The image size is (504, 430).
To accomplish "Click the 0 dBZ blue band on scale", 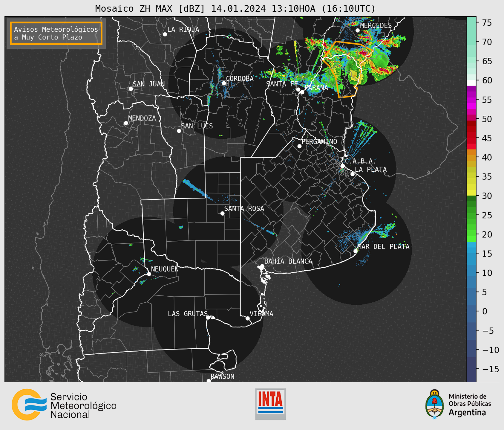I will click(471, 311).
